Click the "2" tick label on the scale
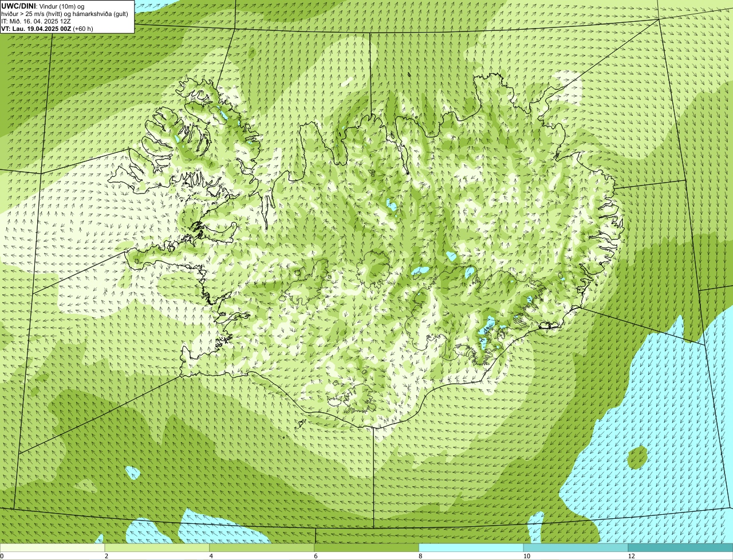The height and width of the screenshot is (560, 733). tap(107, 556)
